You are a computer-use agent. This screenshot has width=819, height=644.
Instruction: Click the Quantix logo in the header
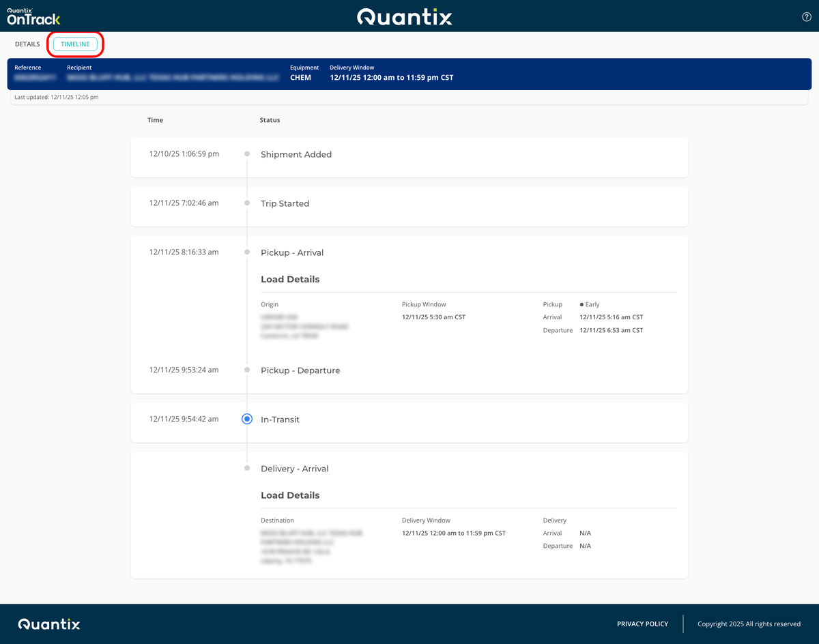(x=404, y=15)
